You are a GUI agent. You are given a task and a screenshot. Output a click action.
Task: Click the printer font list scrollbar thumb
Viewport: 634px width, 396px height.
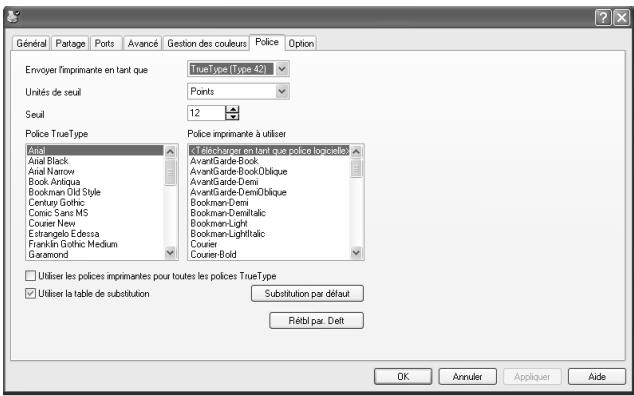pos(356,168)
